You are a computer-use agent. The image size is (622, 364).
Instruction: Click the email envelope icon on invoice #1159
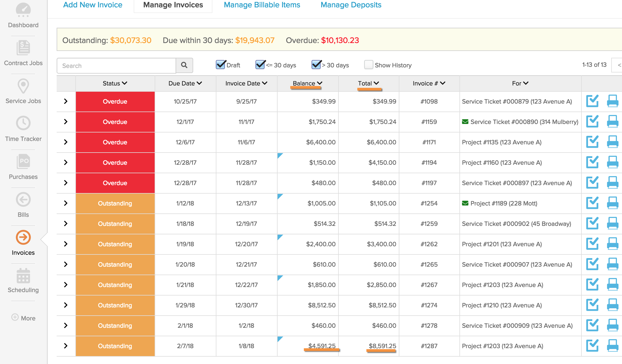point(465,122)
